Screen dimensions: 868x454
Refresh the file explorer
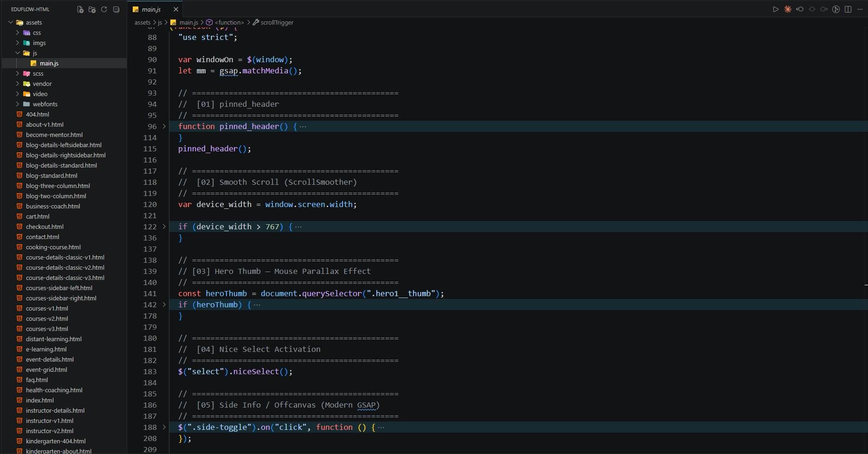click(104, 9)
